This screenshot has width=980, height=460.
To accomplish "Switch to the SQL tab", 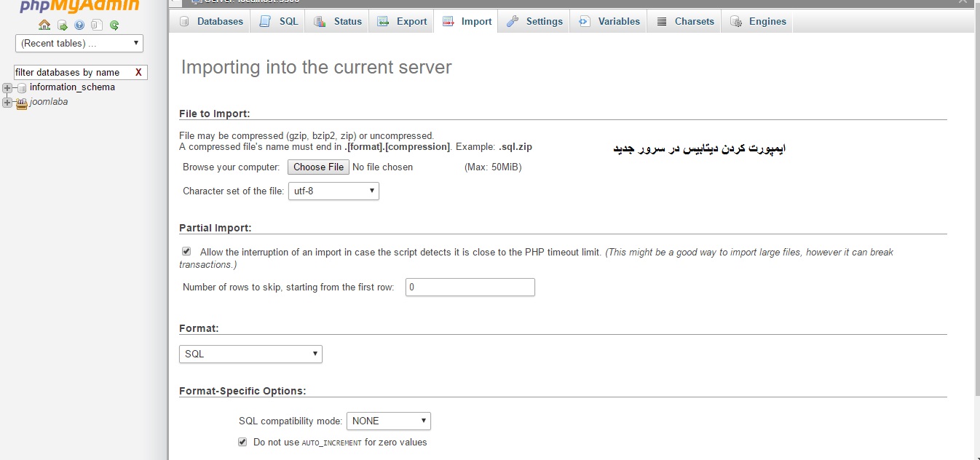I will (x=278, y=21).
